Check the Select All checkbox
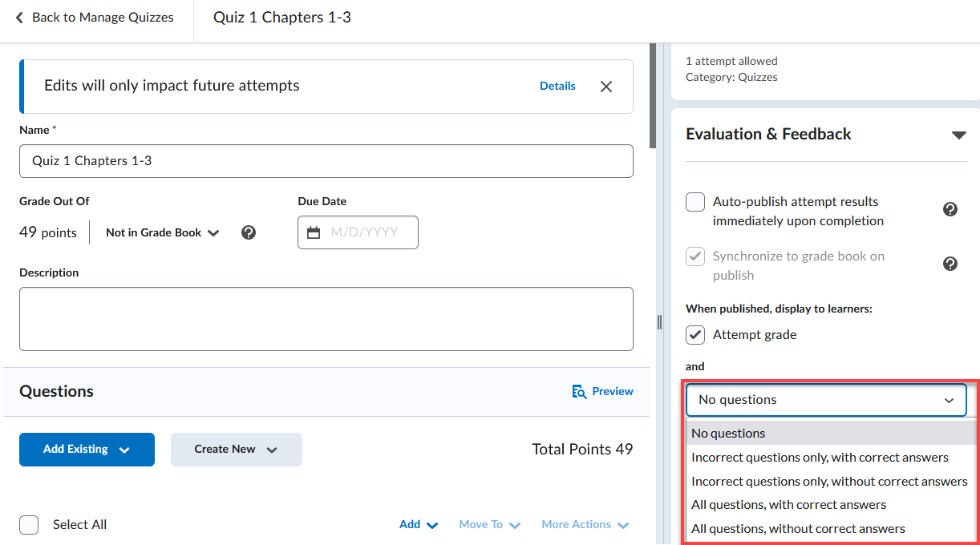 point(29,525)
